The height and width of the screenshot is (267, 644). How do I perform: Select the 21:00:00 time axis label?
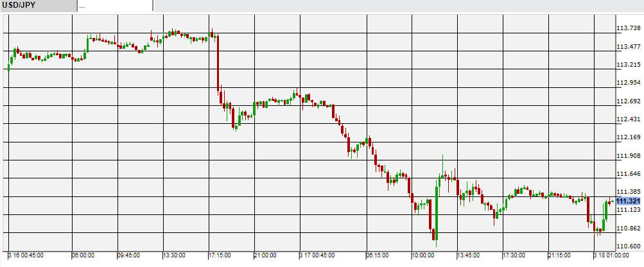tap(265, 255)
